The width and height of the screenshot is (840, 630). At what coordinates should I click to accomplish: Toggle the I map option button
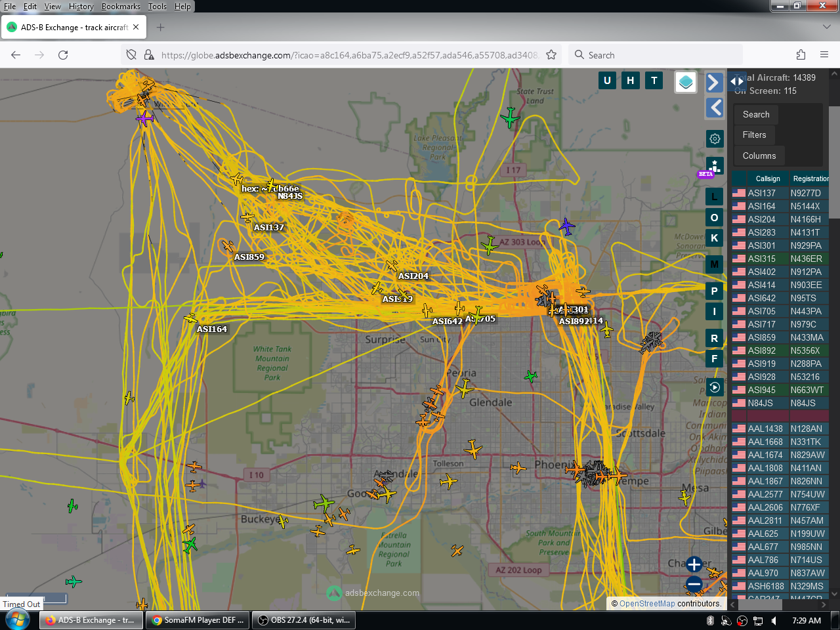pyautogui.click(x=715, y=311)
